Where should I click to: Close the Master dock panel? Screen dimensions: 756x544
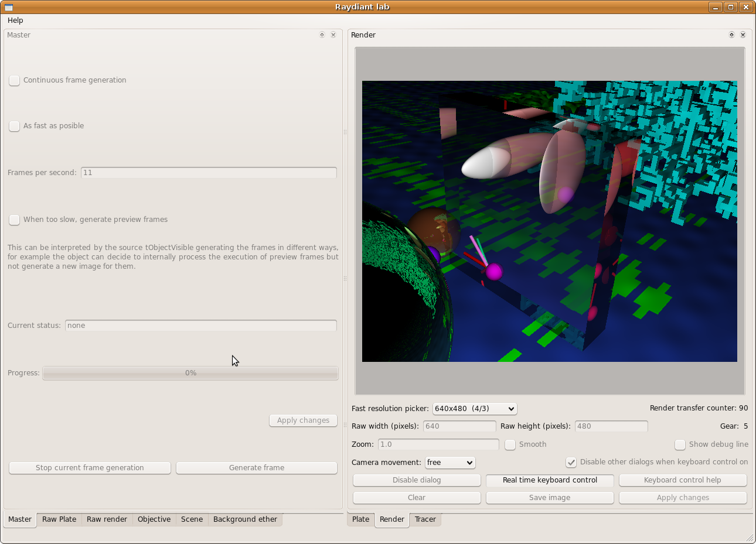333,35
